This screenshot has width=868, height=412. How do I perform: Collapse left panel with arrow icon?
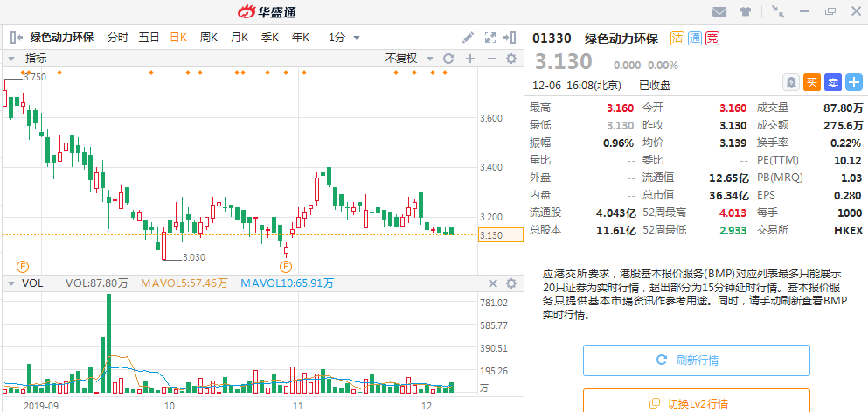[16, 38]
